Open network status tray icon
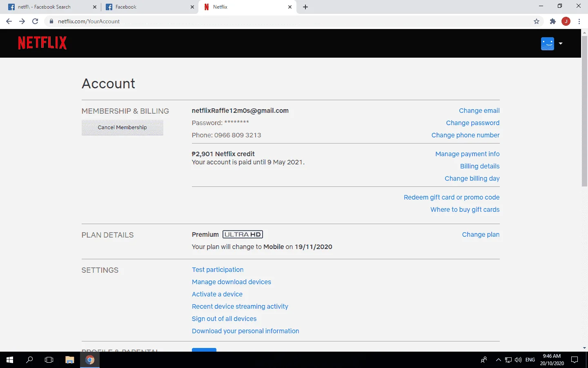 tap(508, 360)
